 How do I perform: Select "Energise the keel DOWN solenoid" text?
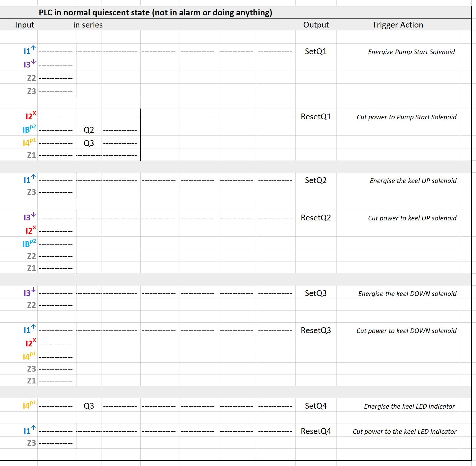click(407, 294)
